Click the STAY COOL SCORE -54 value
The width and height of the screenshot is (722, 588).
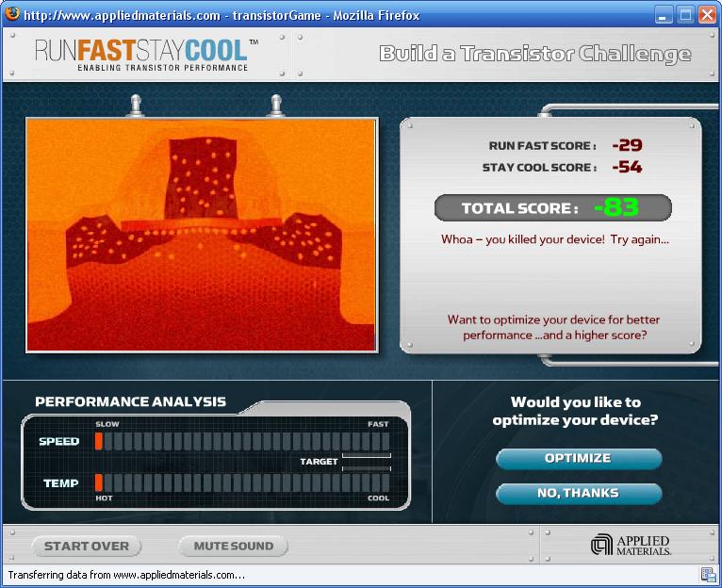tap(627, 167)
